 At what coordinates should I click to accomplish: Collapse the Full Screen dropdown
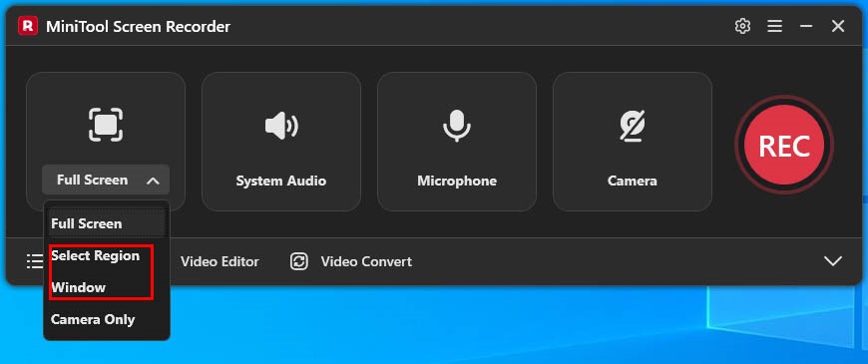click(x=106, y=180)
